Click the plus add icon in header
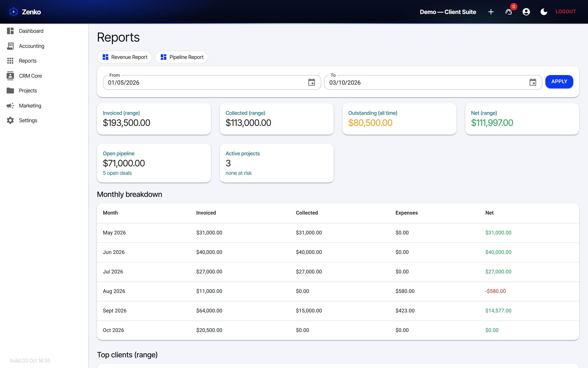 (x=491, y=12)
